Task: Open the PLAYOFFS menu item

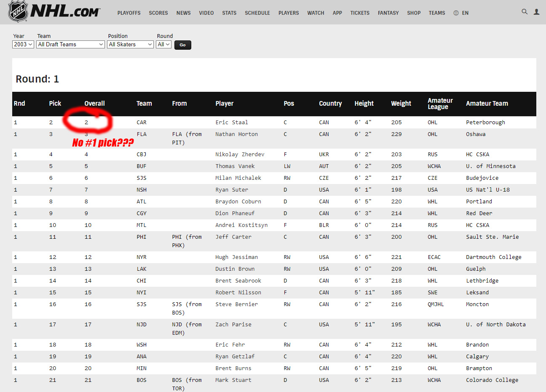Action: (129, 13)
